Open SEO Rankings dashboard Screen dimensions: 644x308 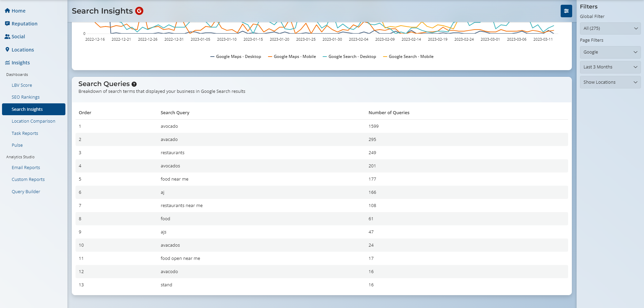[x=26, y=97]
